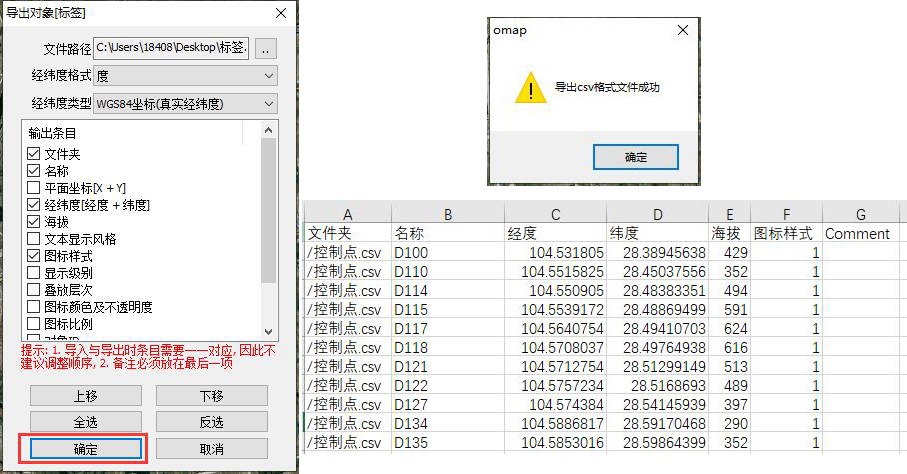Screen dimensions: 907x474
Task: Toggle the 海拔 checkbox
Action: pos(34,222)
